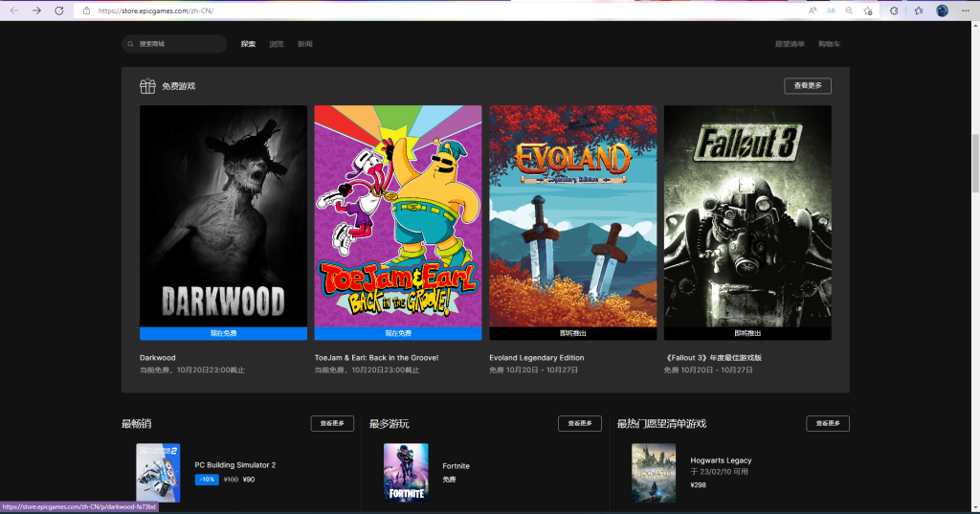This screenshot has height=514, width=980.
Task: Open the browser extensions puzzle icon
Action: 894,11
